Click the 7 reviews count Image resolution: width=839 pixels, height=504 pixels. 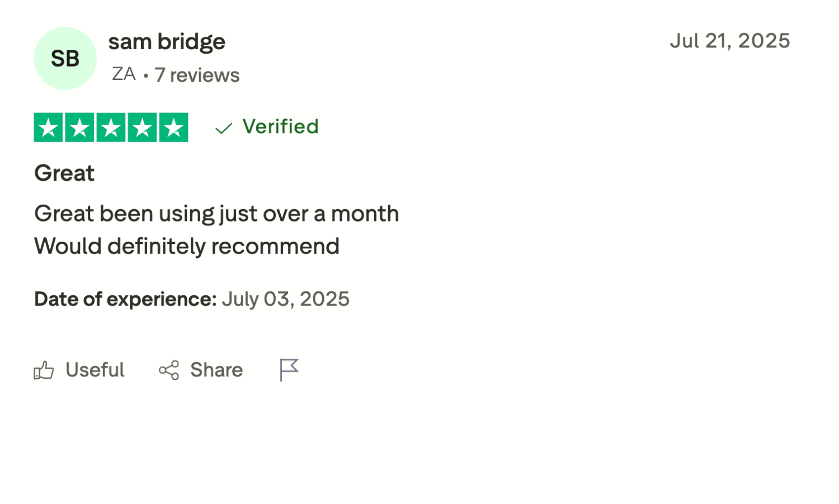(197, 75)
